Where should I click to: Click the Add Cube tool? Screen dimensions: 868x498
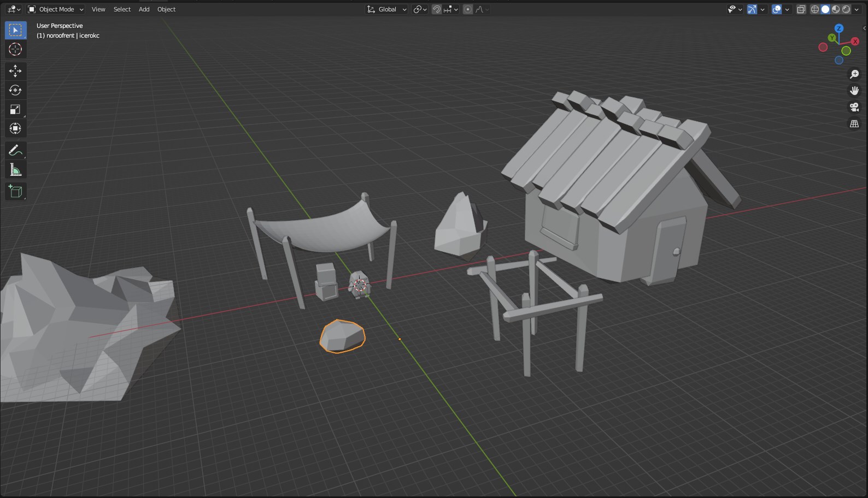[15, 191]
